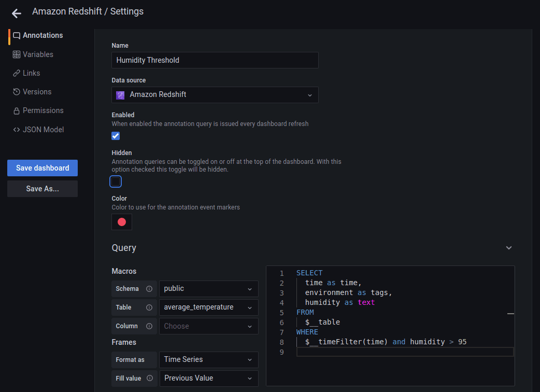The image size is (540, 392).
Task: Check the Hidden checkbox
Action: [x=116, y=181]
